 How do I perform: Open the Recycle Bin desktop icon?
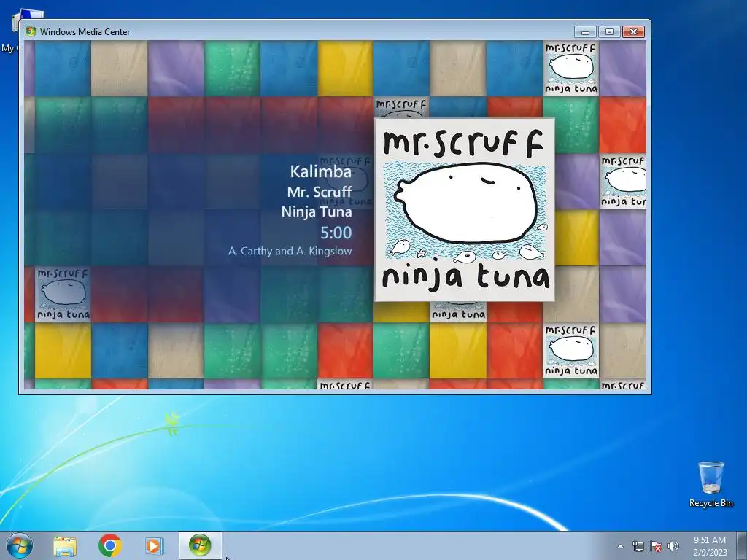(x=711, y=484)
